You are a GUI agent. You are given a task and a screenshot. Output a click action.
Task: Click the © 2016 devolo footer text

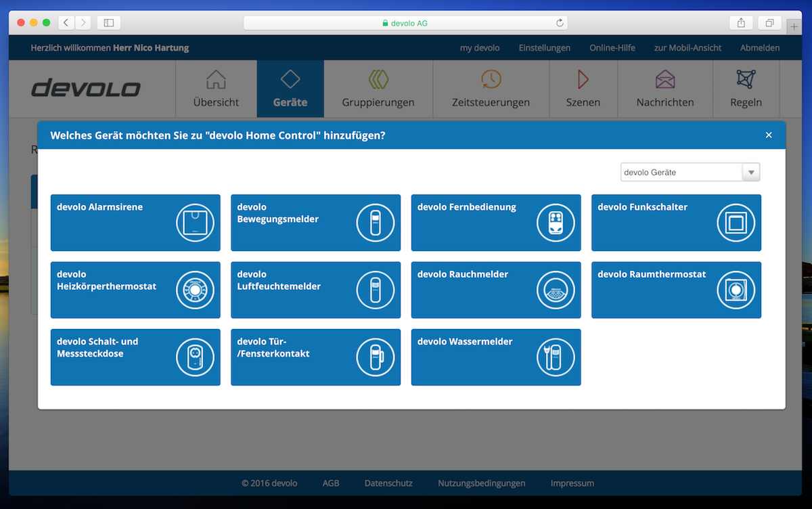(269, 483)
